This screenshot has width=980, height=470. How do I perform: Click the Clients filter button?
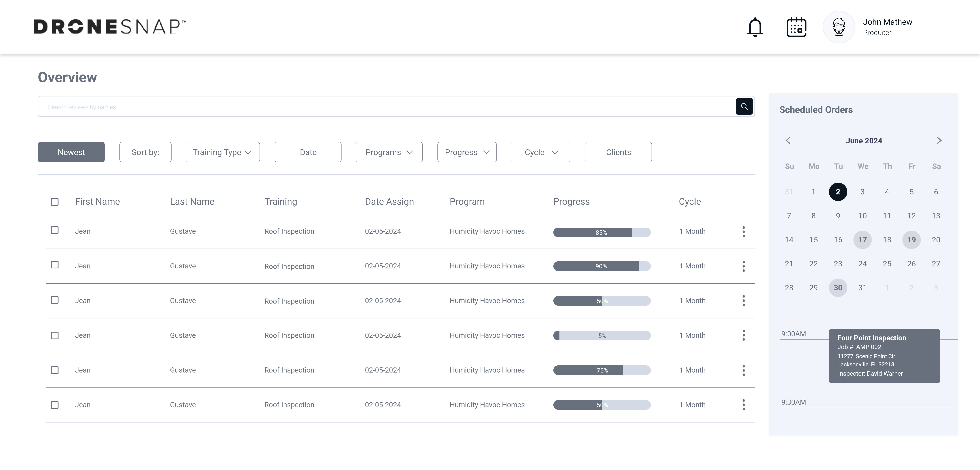(618, 152)
